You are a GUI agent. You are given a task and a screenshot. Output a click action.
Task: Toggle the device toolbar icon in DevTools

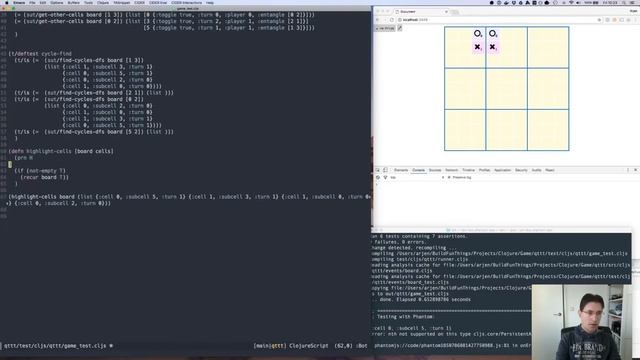pyautogui.click(x=385, y=170)
